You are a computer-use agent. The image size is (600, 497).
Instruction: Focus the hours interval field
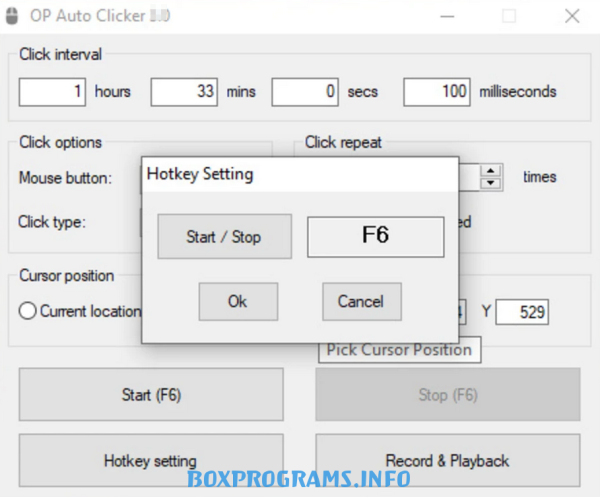[53, 92]
